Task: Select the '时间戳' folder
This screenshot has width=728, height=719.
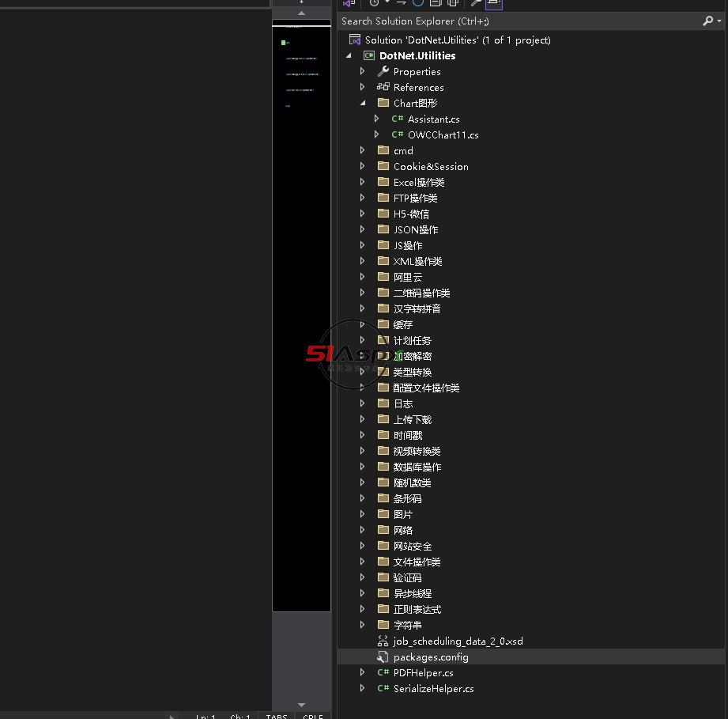Action: point(408,435)
